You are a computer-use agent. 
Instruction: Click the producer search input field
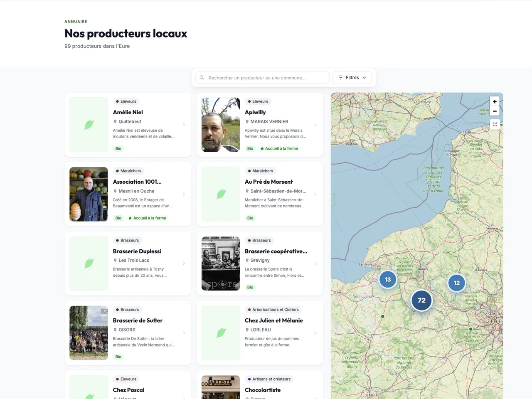click(262, 78)
